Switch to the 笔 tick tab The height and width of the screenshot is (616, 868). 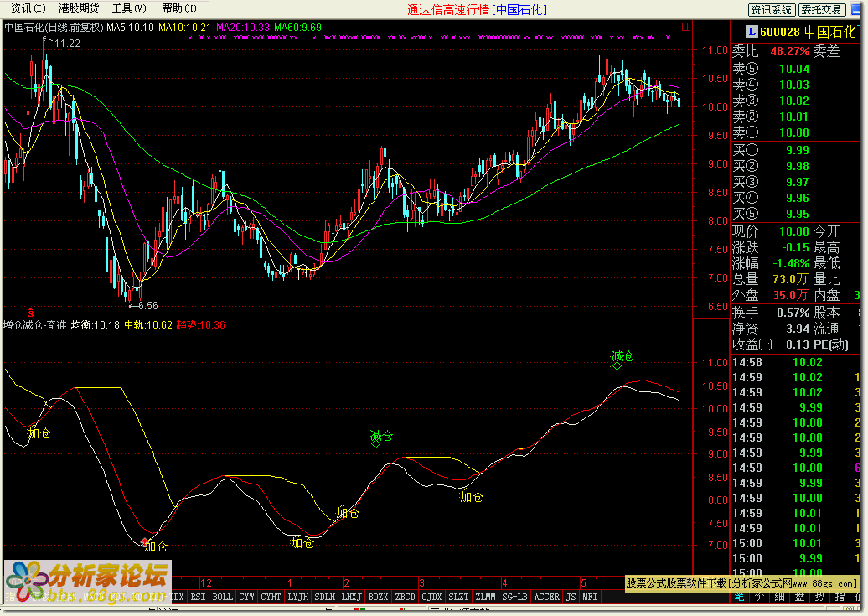pos(740,597)
